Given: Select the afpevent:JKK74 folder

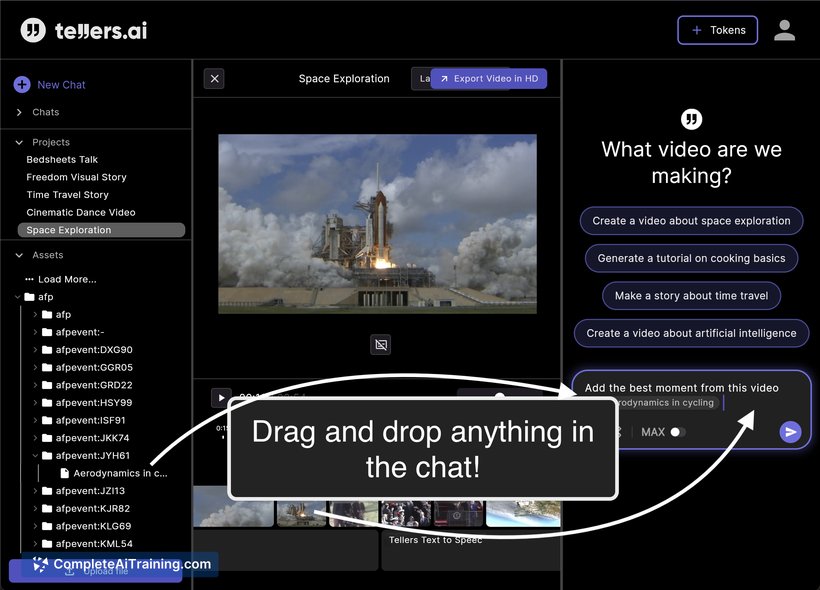Looking at the screenshot, I should click(x=92, y=438).
